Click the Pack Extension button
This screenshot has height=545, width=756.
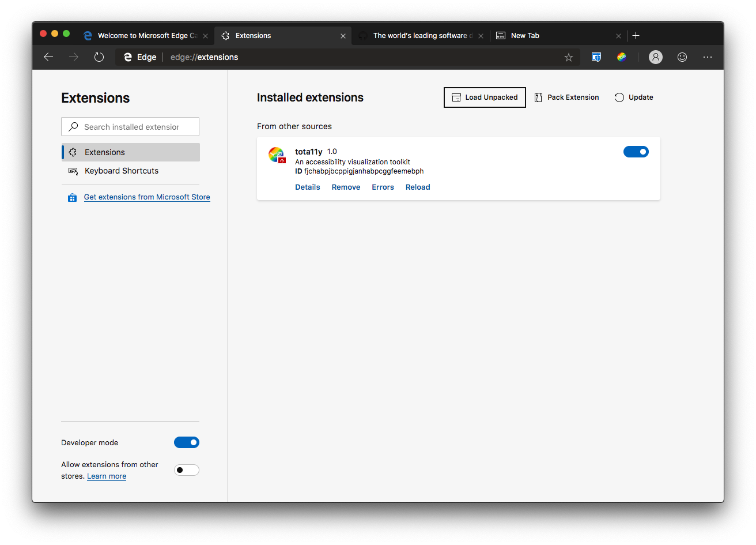pos(567,97)
